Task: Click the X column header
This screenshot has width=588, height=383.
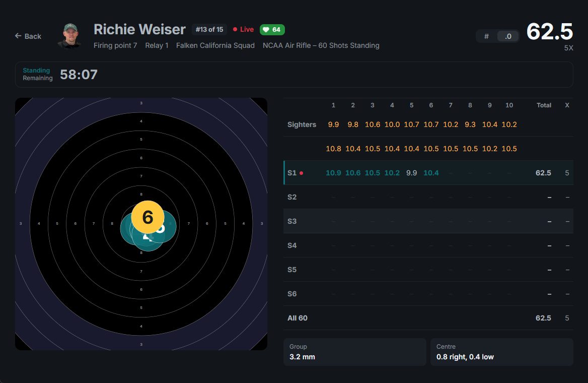Action: pos(567,105)
